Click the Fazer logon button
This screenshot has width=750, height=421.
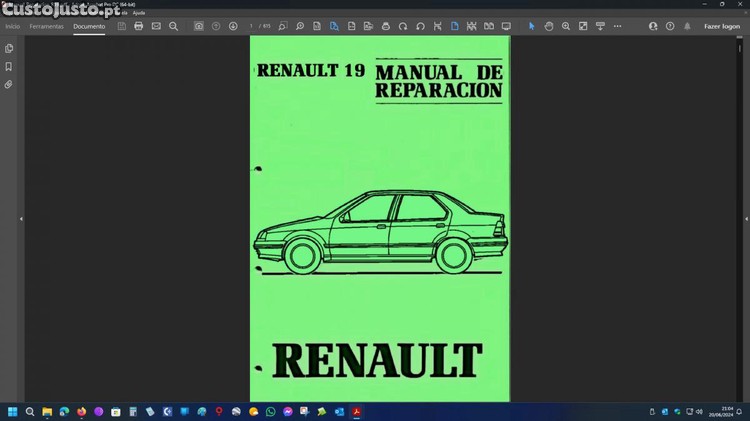721,26
